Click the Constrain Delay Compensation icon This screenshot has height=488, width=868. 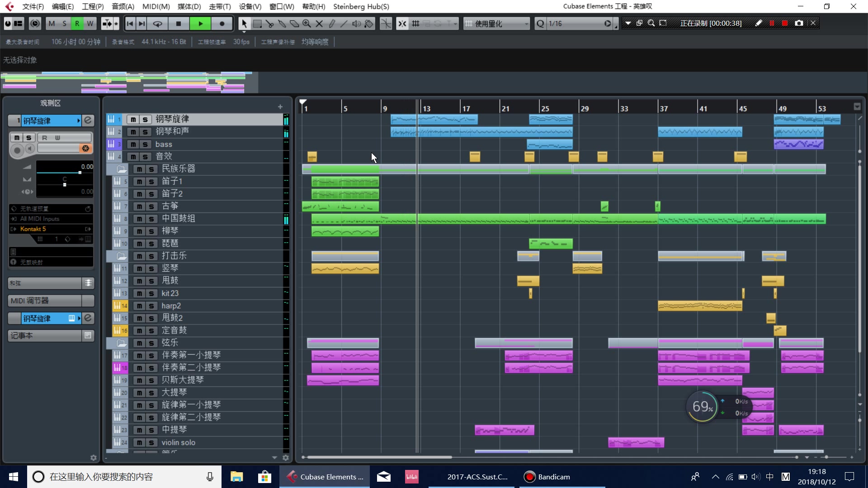coord(35,23)
